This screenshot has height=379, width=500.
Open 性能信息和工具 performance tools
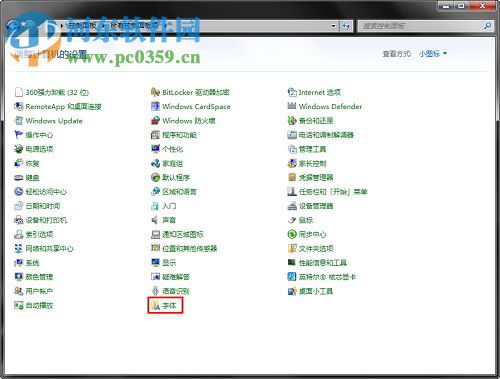click(x=317, y=263)
